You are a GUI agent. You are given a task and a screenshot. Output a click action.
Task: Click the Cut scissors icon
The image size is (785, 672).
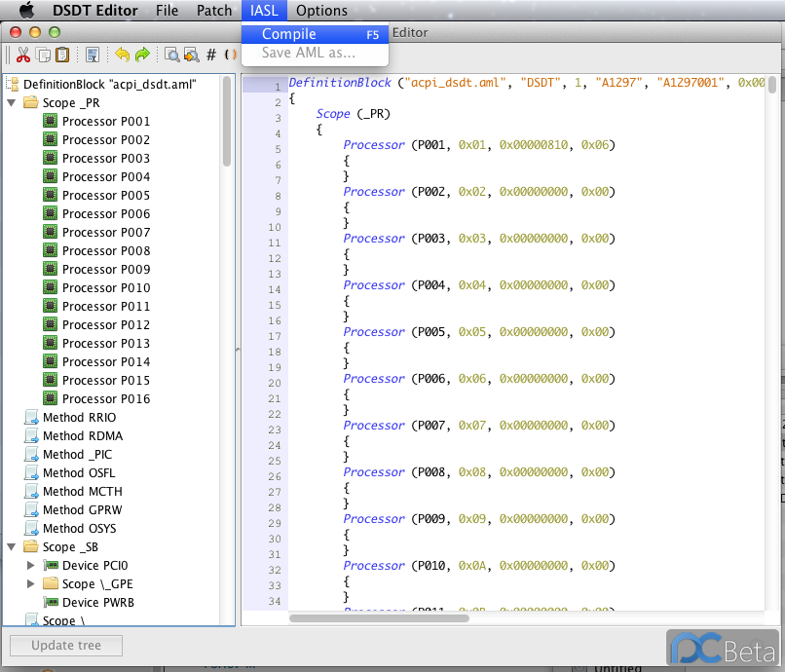pos(23,55)
